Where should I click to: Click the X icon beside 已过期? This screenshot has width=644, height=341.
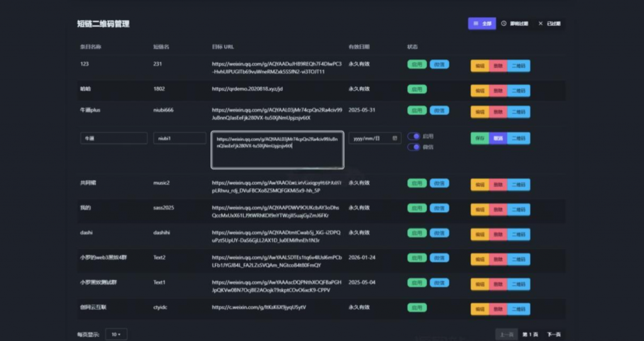540,24
